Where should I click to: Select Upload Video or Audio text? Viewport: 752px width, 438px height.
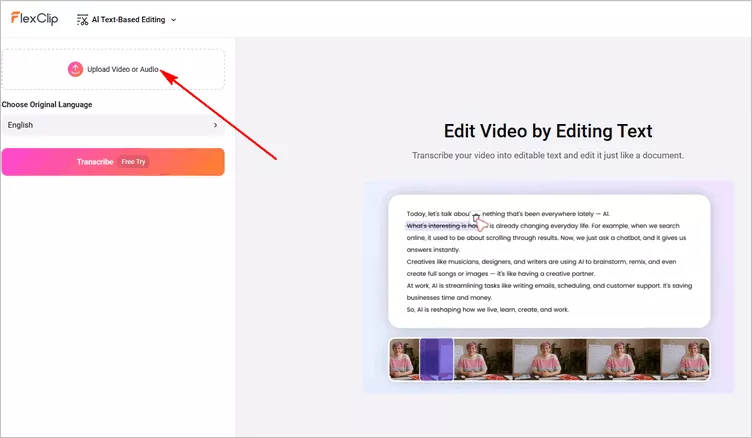click(123, 69)
